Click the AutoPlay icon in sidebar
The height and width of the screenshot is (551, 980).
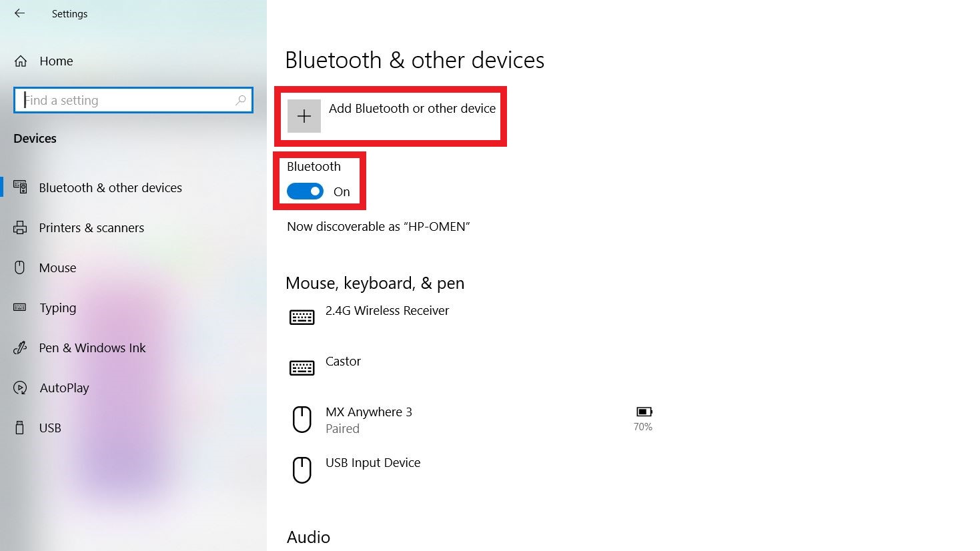tap(20, 388)
